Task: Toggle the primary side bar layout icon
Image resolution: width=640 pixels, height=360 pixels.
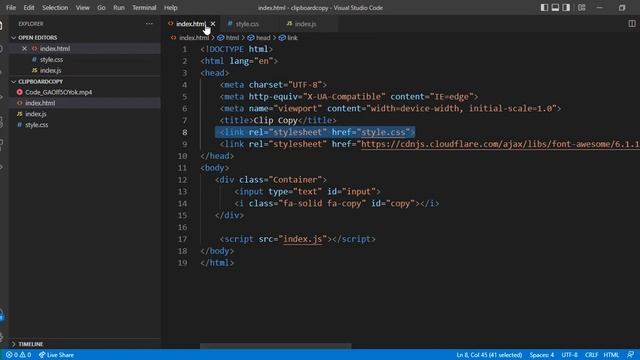Action: [x=544, y=7]
